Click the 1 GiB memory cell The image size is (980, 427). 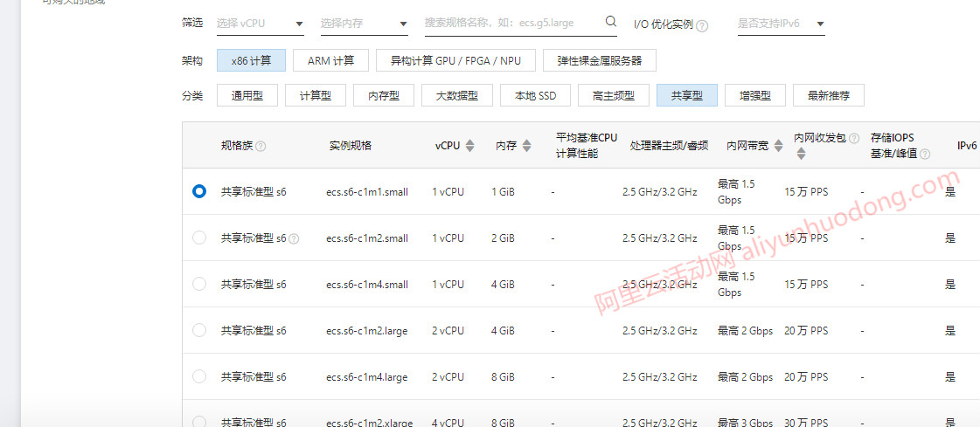504,192
